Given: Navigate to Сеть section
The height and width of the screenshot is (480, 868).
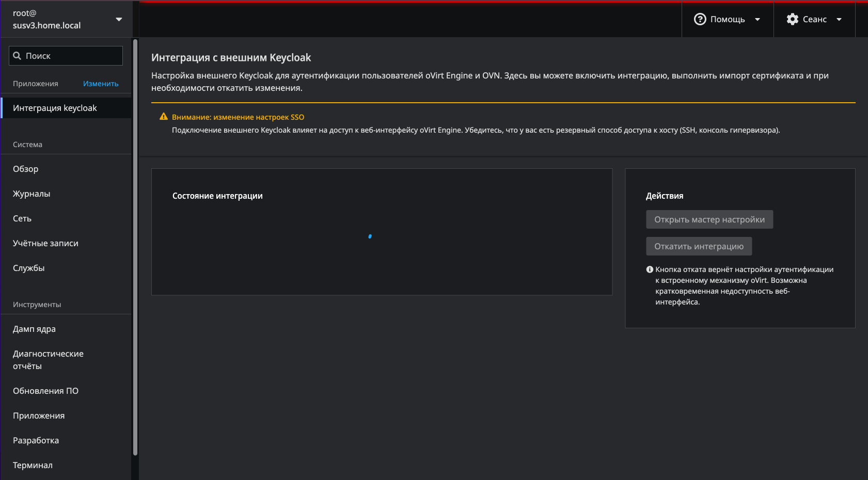Looking at the screenshot, I should point(22,218).
